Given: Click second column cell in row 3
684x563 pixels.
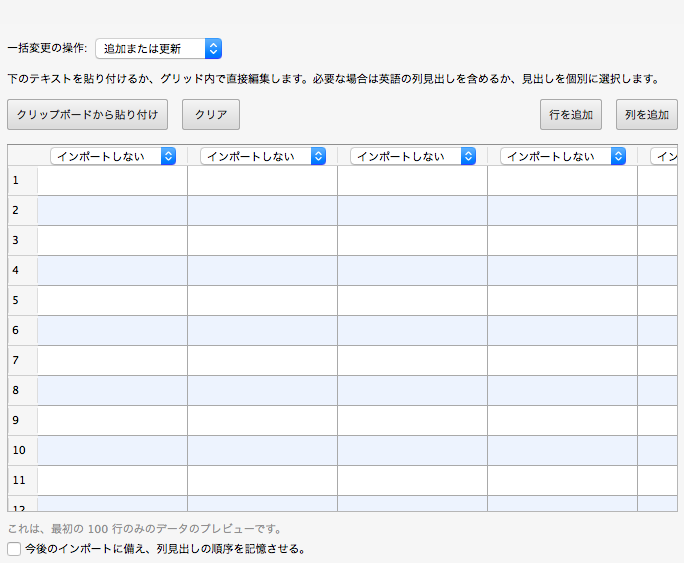Looking at the screenshot, I should pyautogui.click(x=263, y=240).
